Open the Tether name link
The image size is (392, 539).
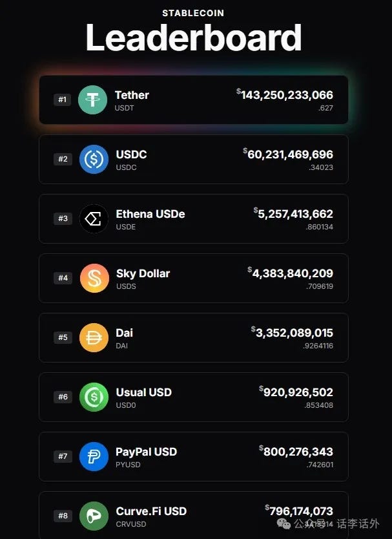click(x=132, y=95)
